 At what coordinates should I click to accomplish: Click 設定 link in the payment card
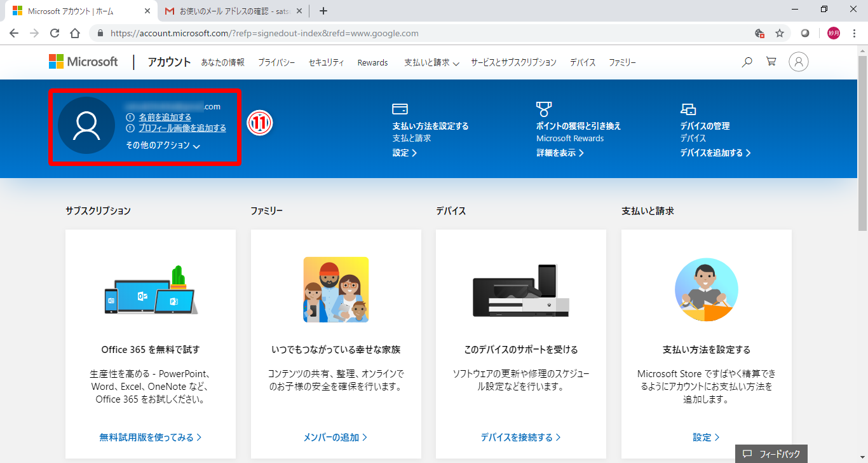[x=707, y=437]
